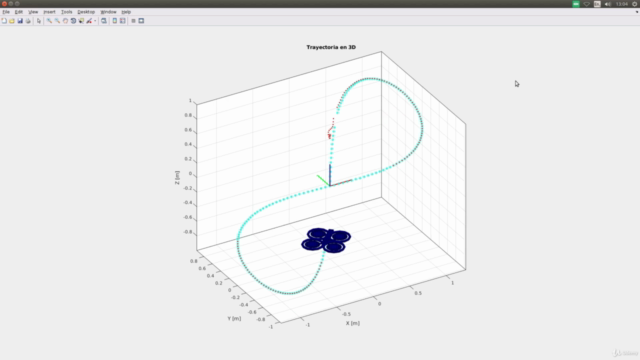Open the Edit menu
The width and height of the screenshot is (640, 360).
[19, 12]
